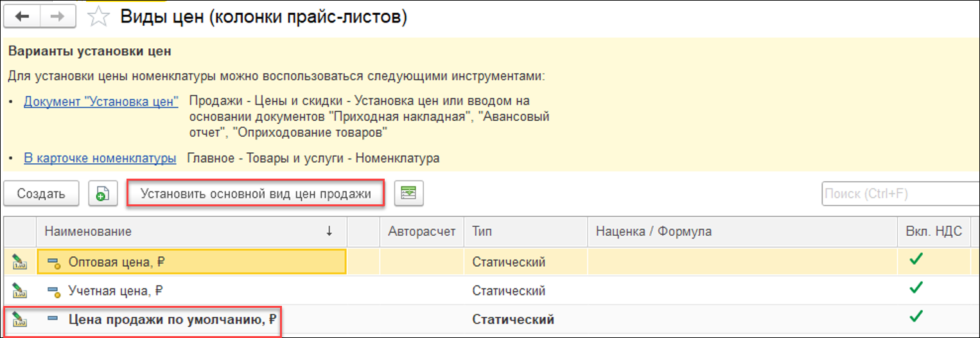Click the Вкл. НДС column header
This screenshot has height=338, width=980.
pyautogui.click(x=934, y=231)
